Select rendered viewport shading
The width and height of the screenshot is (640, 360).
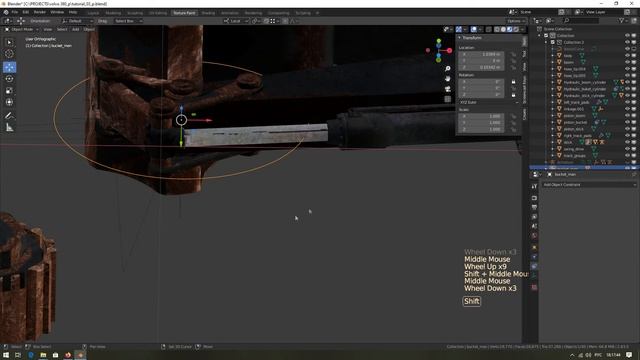pyautogui.click(x=516, y=29)
